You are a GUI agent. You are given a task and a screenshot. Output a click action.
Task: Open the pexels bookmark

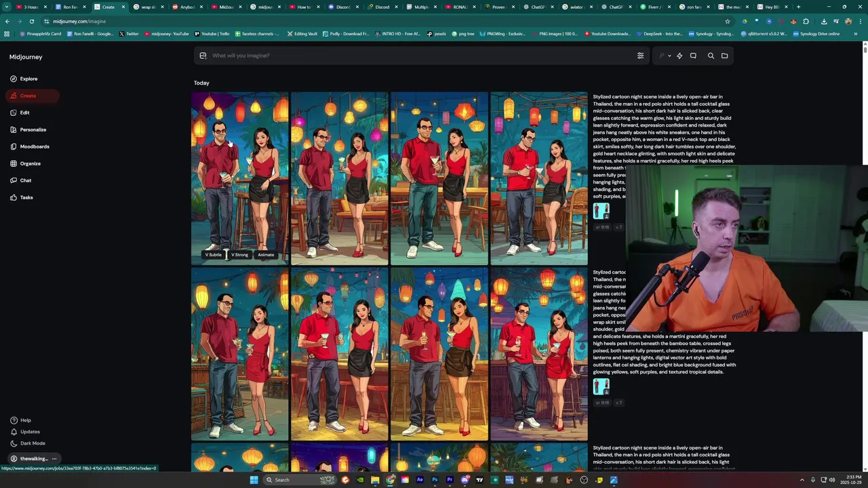(437, 33)
